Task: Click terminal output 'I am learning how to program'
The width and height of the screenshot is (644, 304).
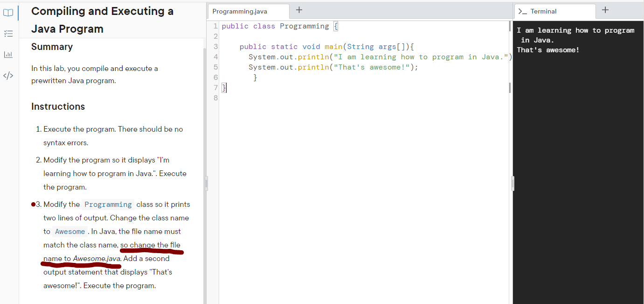Action: tap(575, 30)
